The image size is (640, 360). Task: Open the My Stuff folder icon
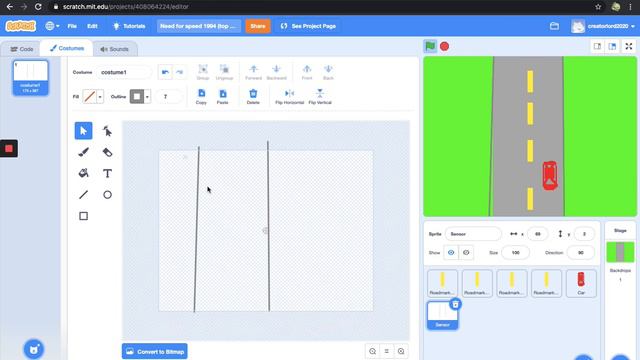(554, 26)
